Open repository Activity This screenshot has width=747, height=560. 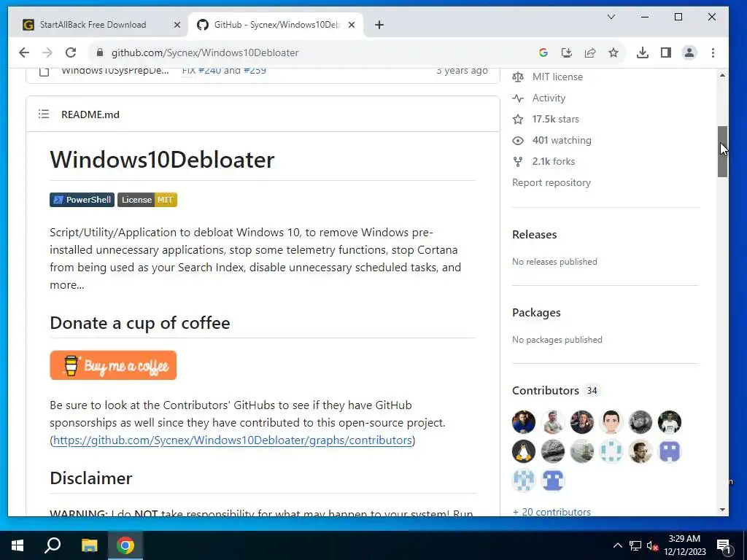549,98
